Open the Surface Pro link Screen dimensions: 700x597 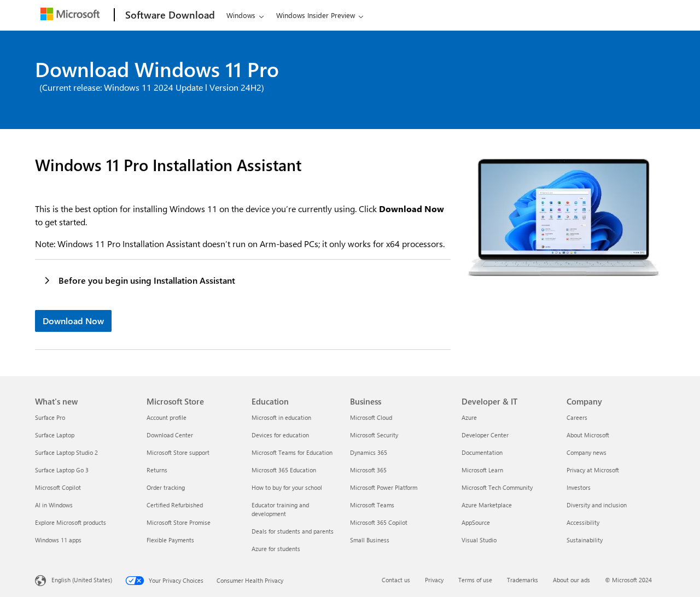[x=50, y=418]
